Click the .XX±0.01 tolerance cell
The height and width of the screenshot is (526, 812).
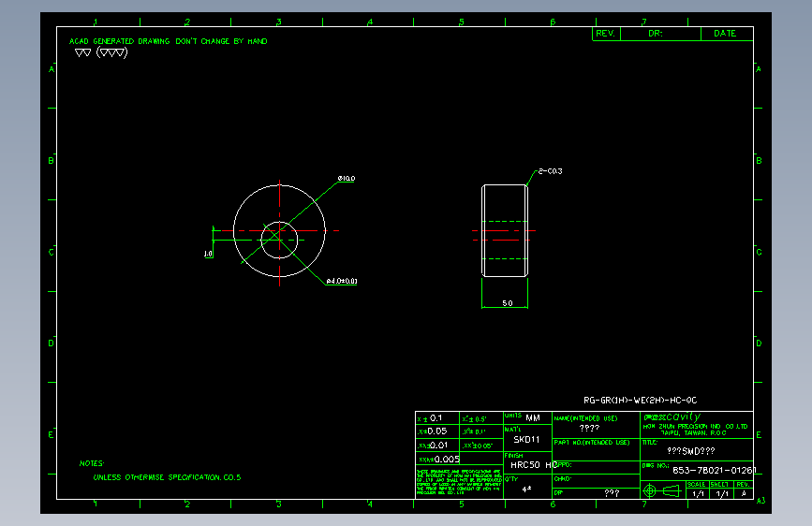pyautogui.click(x=437, y=446)
